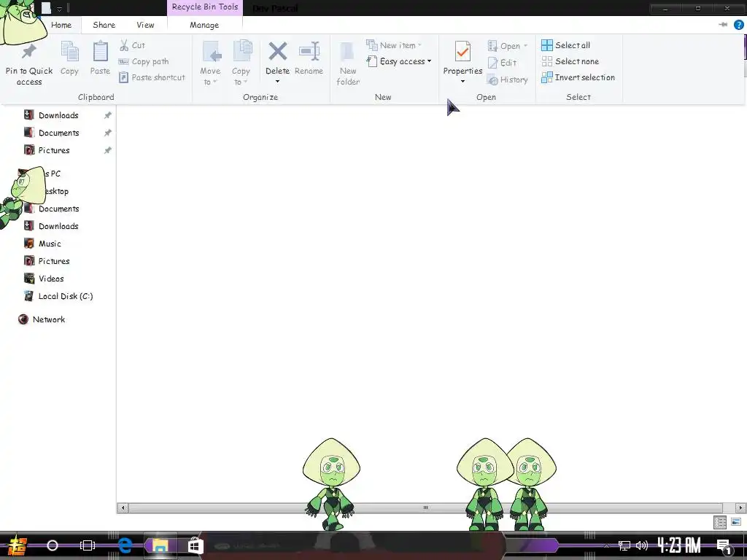Click the ribbon pin icon

click(723, 25)
